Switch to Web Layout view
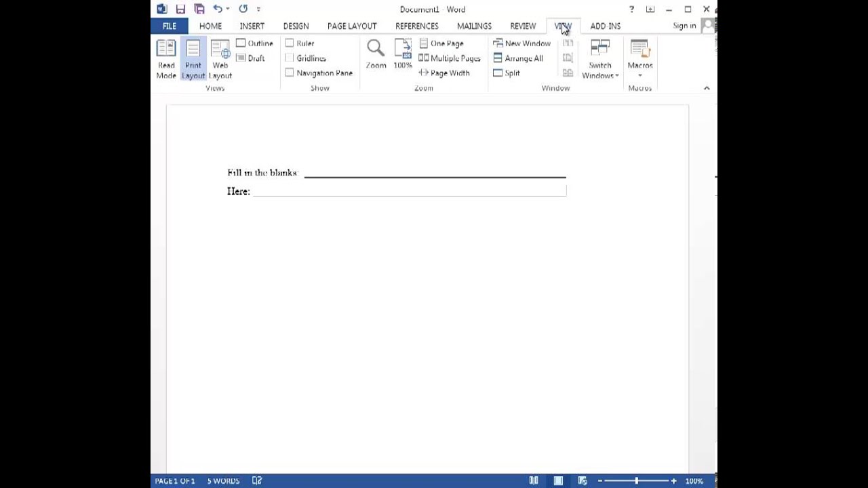Image resolution: width=868 pixels, height=488 pixels. (220, 59)
